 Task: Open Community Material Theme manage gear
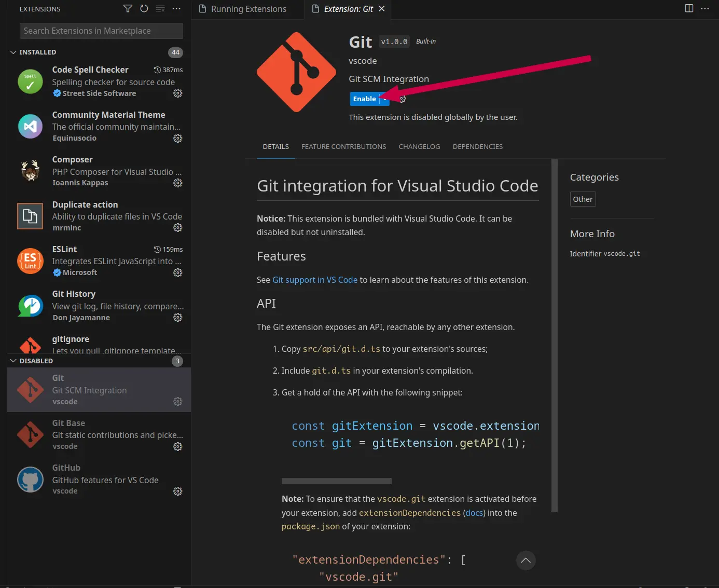[178, 139]
